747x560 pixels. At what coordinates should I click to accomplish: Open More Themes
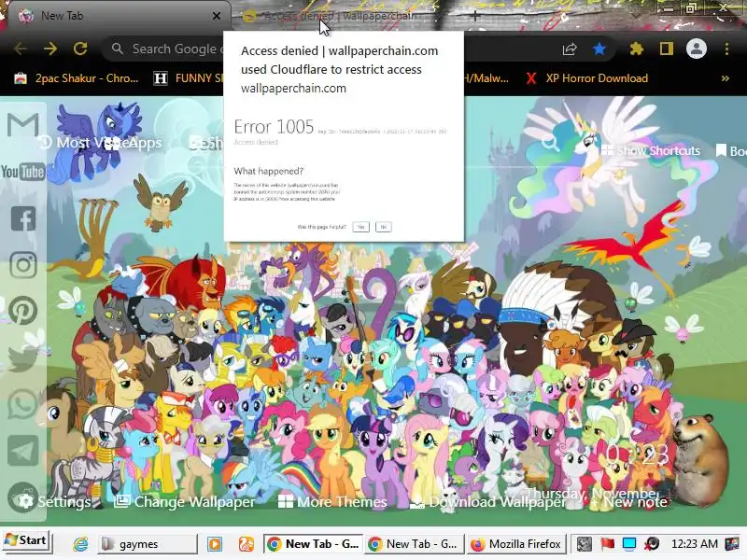point(332,501)
